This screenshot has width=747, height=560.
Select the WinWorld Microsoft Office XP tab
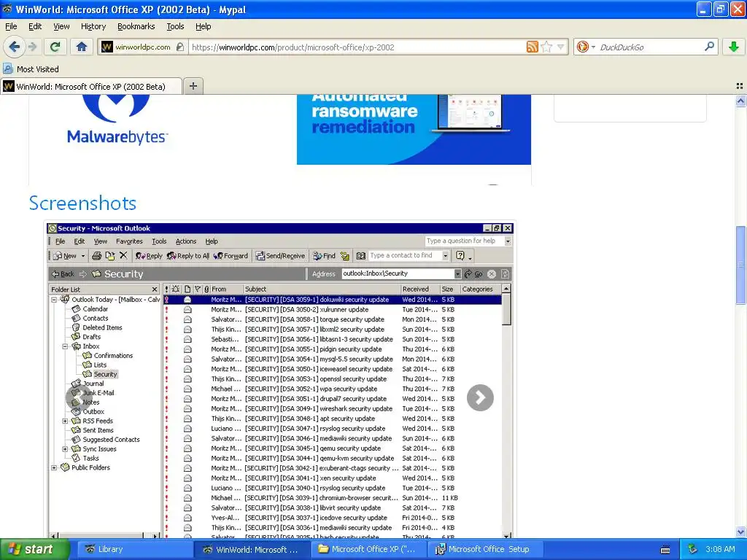[91, 86]
